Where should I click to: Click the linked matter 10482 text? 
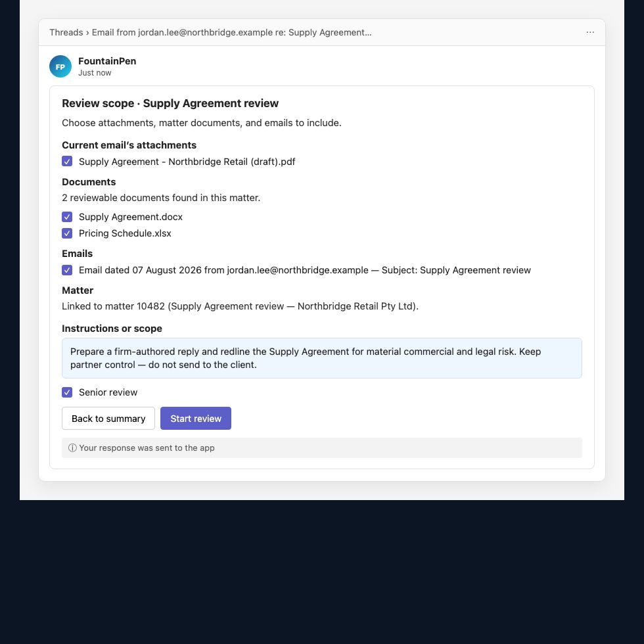point(240,306)
